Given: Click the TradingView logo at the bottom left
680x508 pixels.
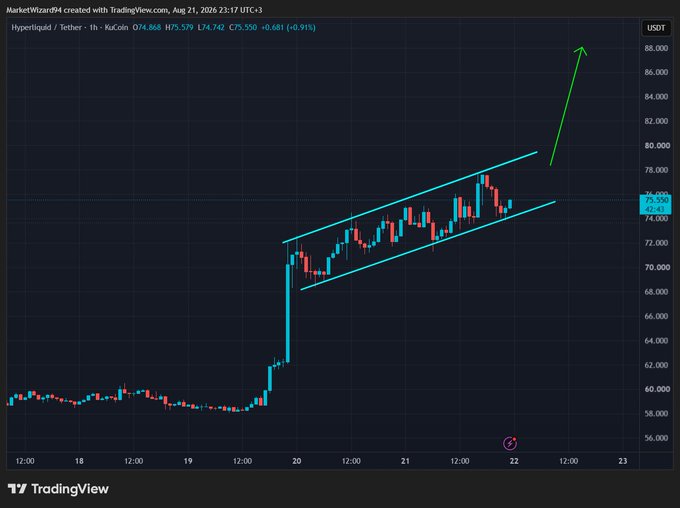Looking at the screenshot, I should click(58, 489).
